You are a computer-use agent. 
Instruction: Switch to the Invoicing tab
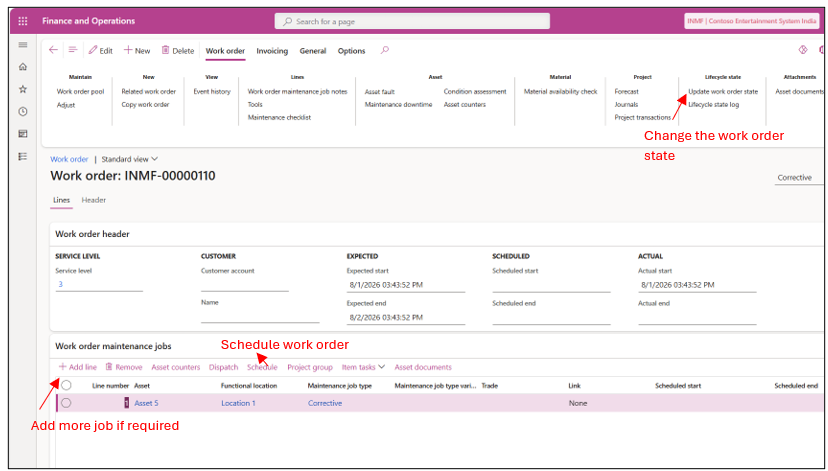pyautogui.click(x=272, y=51)
